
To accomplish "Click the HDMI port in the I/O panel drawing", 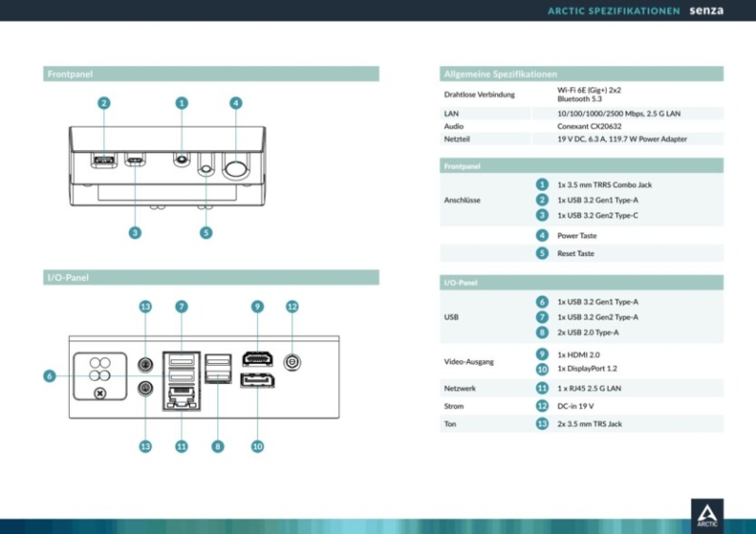I will [x=257, y=359].
